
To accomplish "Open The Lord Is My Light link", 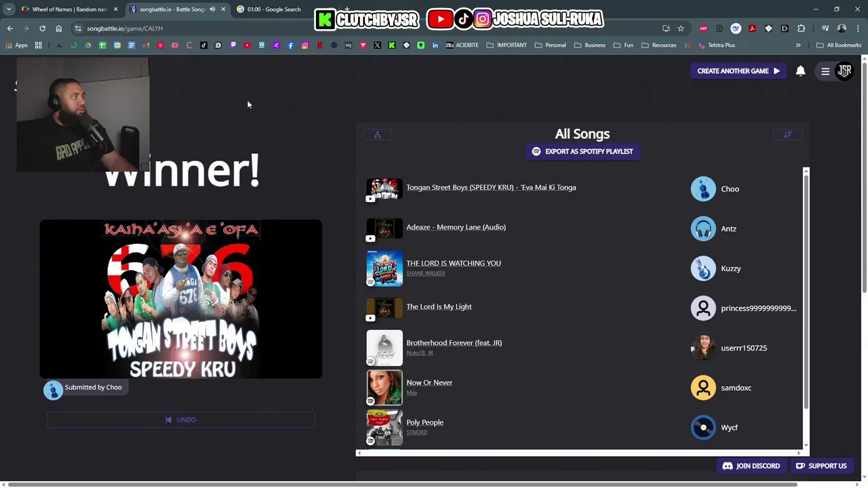I will tap(439, 306).
